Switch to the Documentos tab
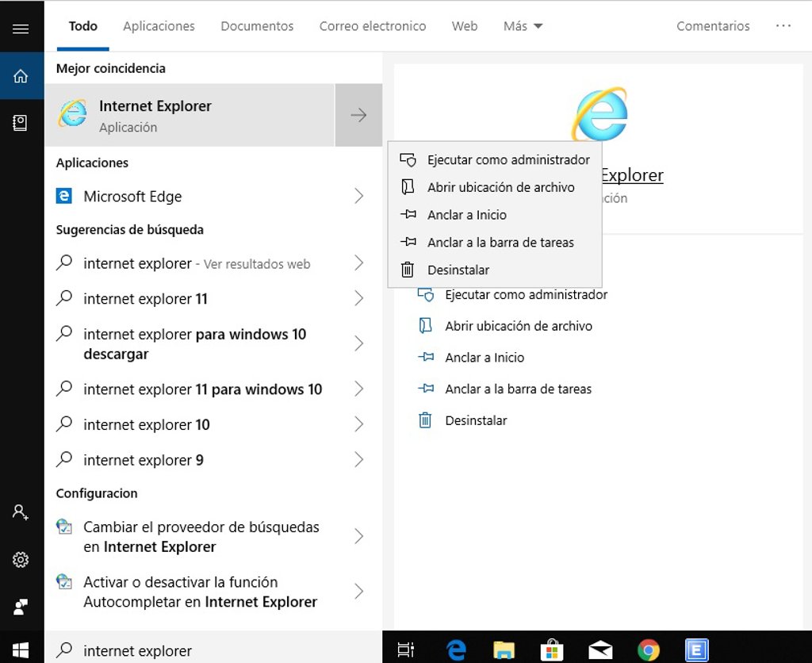Screen dimensions: 812x663 (x=257, y=26)
